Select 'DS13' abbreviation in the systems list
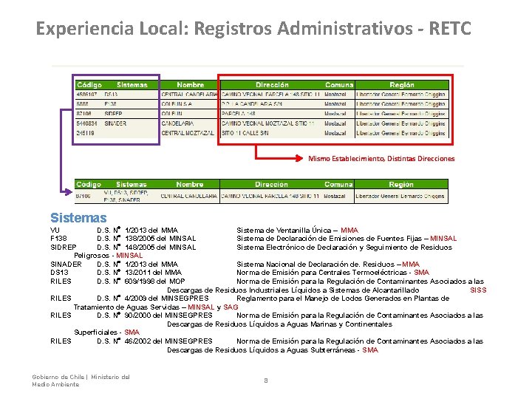The height and width of the screenshot is (399, 532). pos(59,273)
